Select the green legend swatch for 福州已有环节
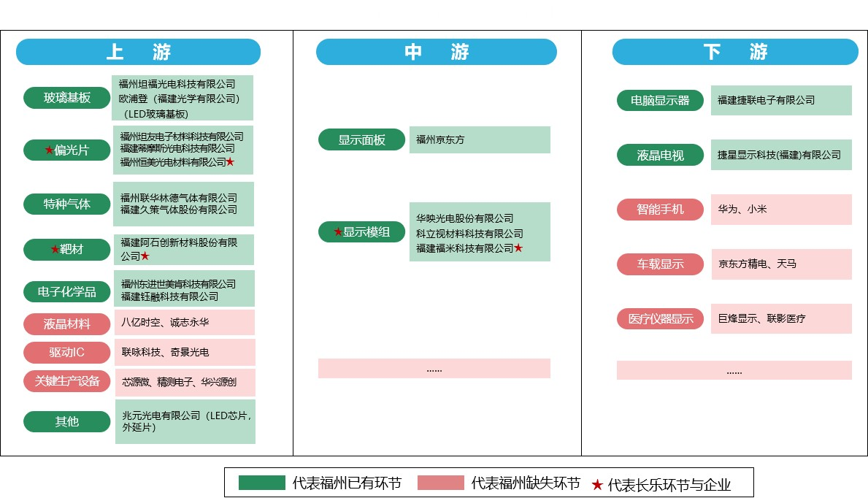868x498 pixels. coord(261,483)
